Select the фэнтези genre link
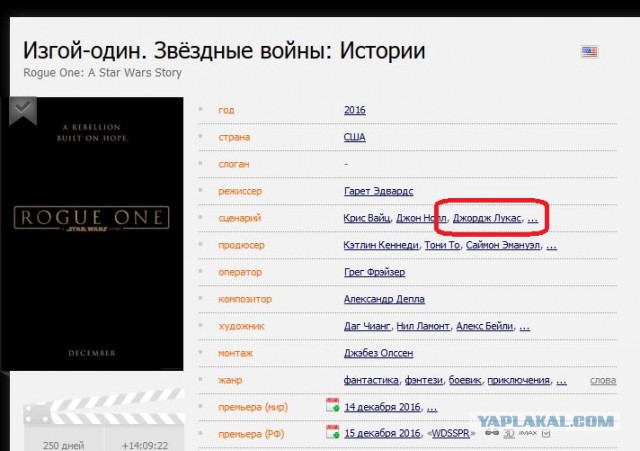 tap(424, 380)
